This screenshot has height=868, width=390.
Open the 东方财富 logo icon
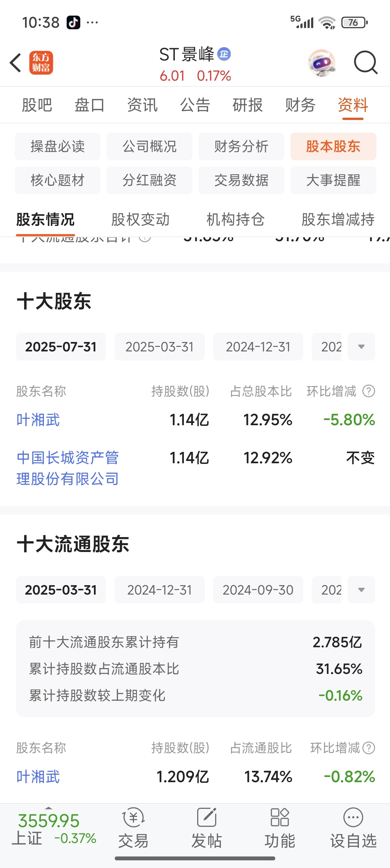41,63
